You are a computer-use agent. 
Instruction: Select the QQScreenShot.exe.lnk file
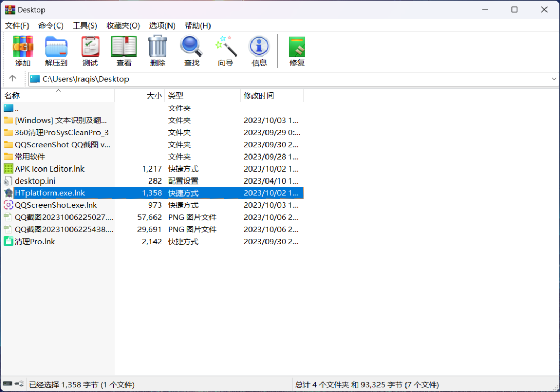(x=55, y=205)
